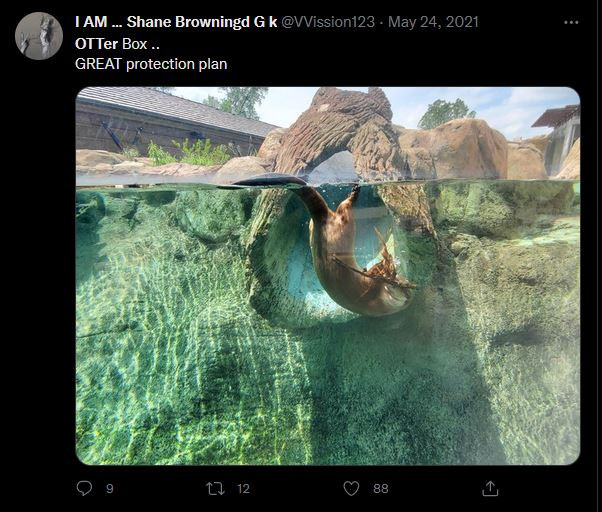Open the attached otter pool photo
Viewport: 602px width, 512px height.
(328, 276)
